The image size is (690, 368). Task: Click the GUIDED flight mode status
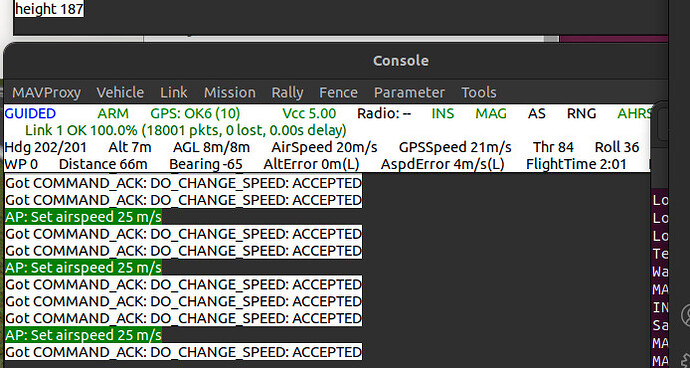[x=30, y=114]
